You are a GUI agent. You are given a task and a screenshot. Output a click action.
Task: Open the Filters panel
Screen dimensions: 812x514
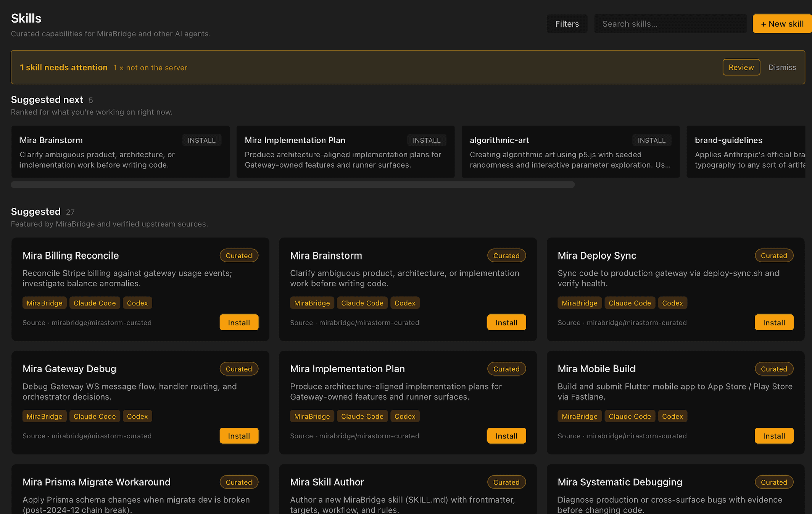coord(567,24)
